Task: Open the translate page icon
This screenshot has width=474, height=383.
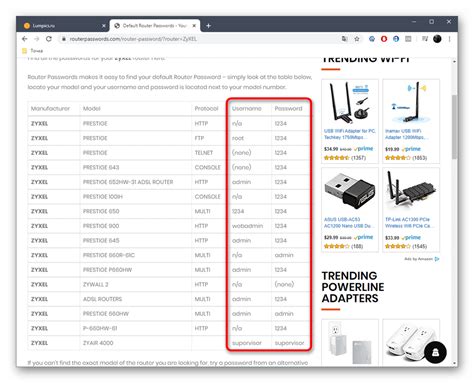Action: click(x=345, y=39)
